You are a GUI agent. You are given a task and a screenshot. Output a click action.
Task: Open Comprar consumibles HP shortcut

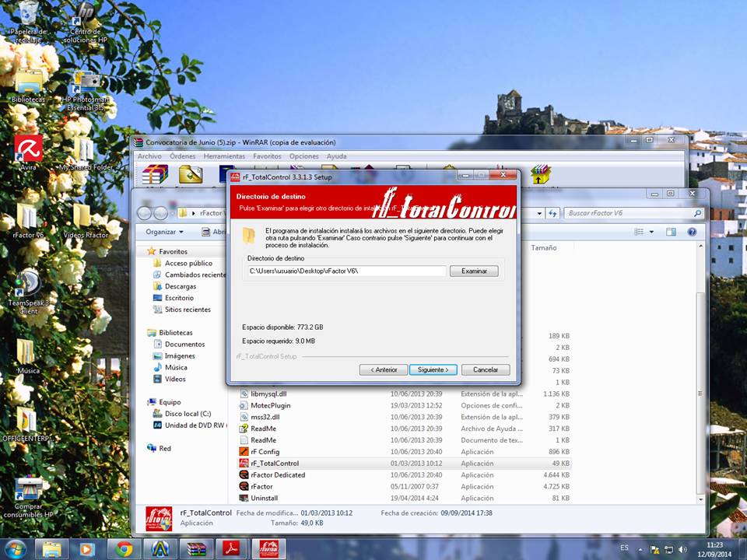(x=29, y=497)
